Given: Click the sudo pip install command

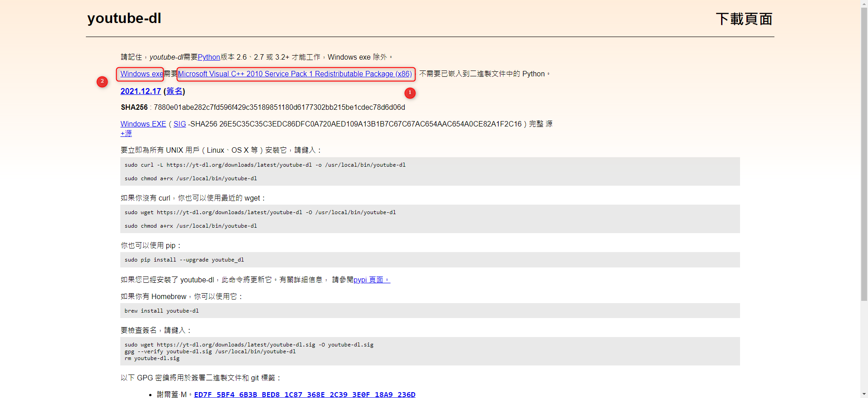Looking at the screenshot, I should click(x=184, y=260).
